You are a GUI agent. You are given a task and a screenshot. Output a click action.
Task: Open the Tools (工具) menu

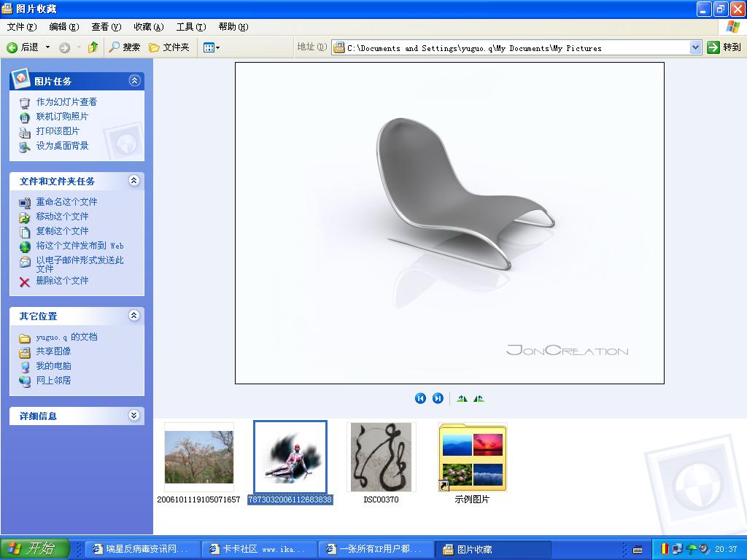tap(191, 27)
